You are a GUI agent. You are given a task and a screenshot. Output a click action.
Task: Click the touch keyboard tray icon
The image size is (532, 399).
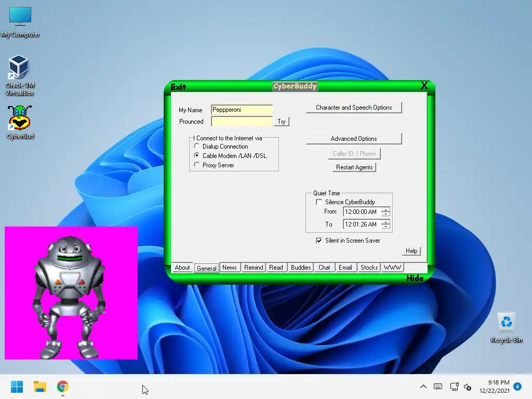(x=438, y=387)
